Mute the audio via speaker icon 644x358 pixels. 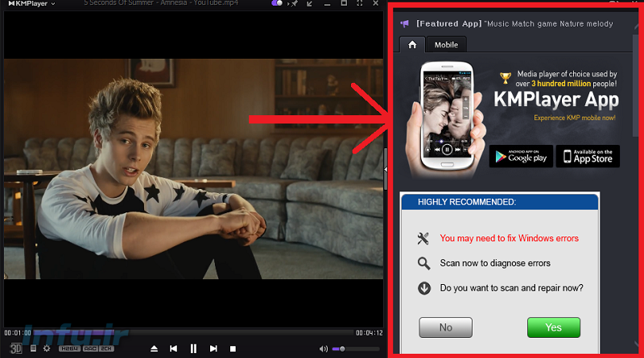[324, 348]
